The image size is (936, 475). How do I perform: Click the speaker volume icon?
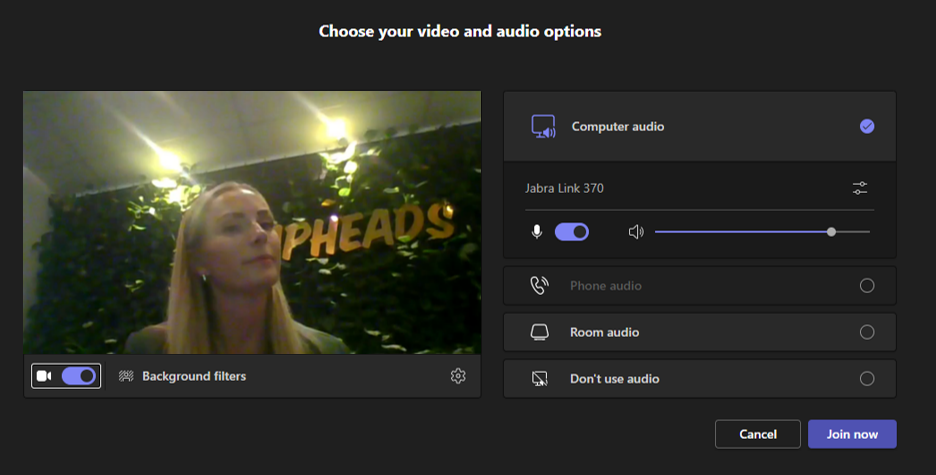pos(635,232)
